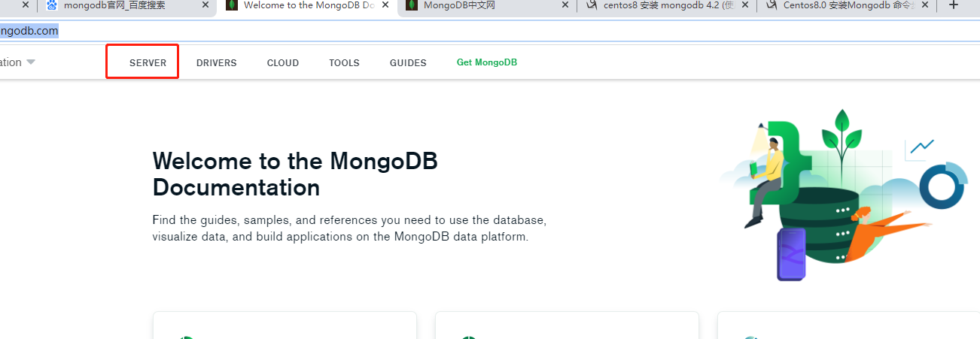Open the CLOUD menu item
The image size is (980, 339).
pyautogui.click(x=283, y=63)
